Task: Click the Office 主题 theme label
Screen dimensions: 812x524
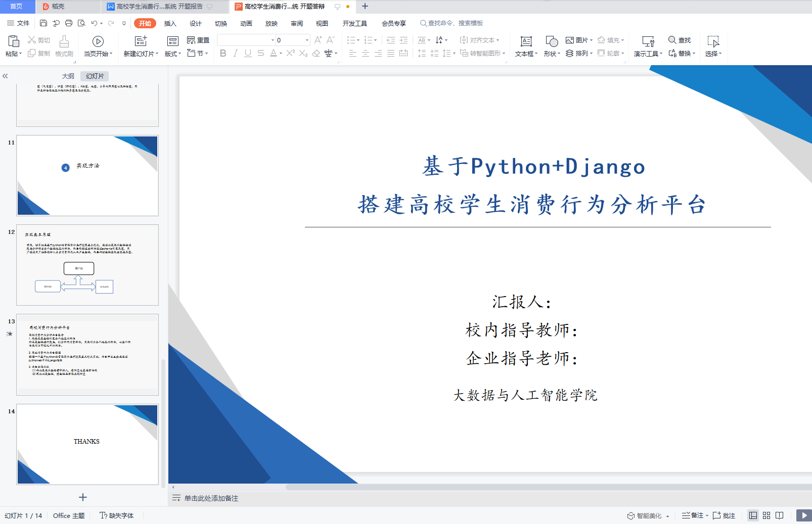Action: pos(69,515)
